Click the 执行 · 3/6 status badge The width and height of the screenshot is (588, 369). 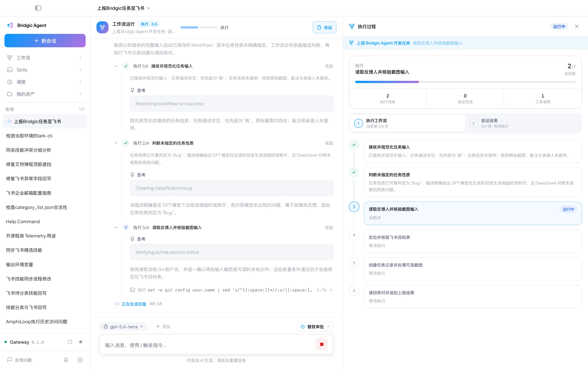[x=149, y=24]
